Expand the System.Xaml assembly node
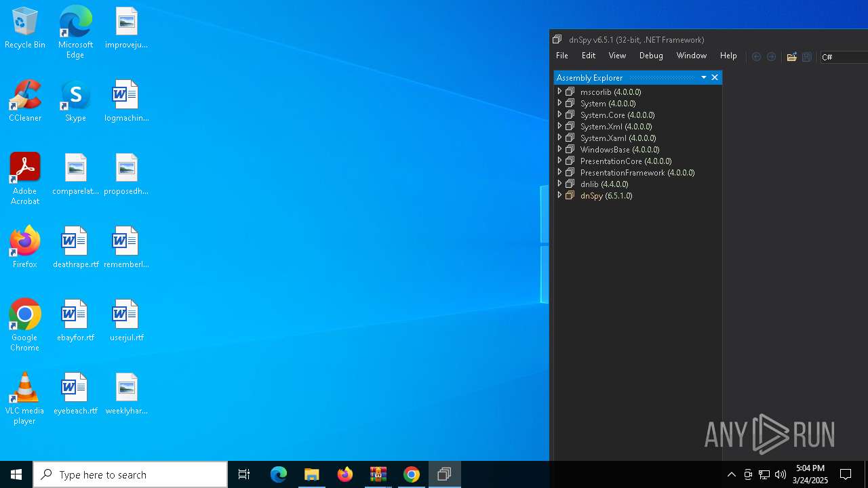 (559, 138)
